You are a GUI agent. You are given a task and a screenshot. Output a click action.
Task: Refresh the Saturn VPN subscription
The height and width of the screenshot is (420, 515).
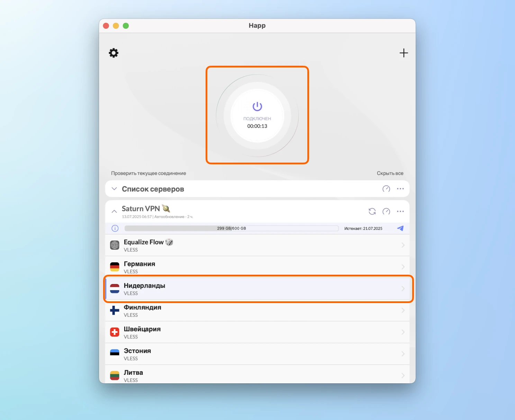point(372,211)
